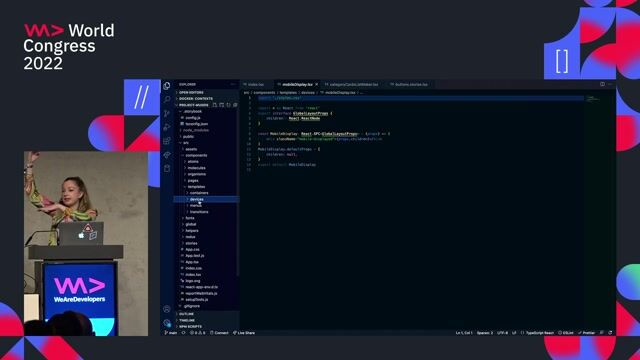Viewport: 640px width, 360px height.
Task: Click the Collapse Folders icon in explorer
Action: tap(235, 105)
